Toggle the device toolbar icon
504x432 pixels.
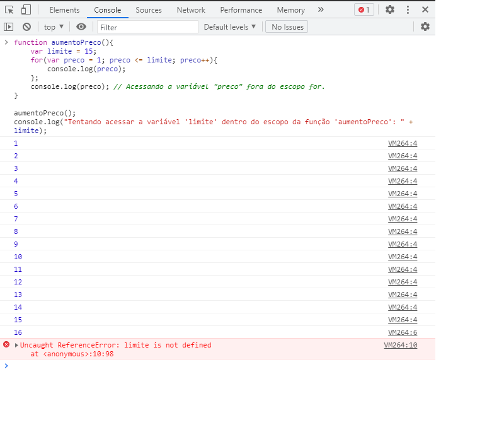(x=26, y=10)
